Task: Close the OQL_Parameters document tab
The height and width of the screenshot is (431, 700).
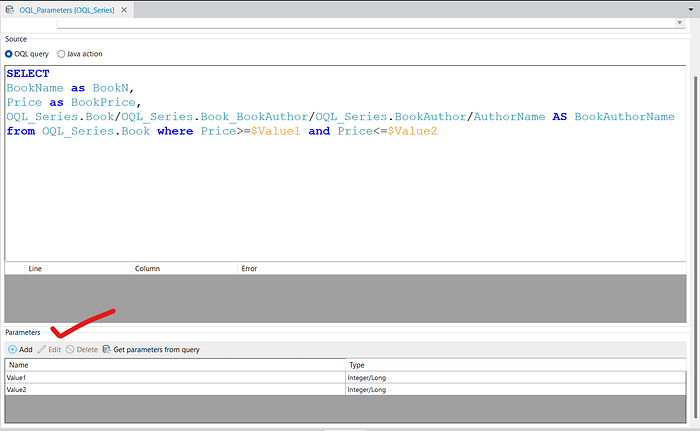Action: tap(124, 10)
